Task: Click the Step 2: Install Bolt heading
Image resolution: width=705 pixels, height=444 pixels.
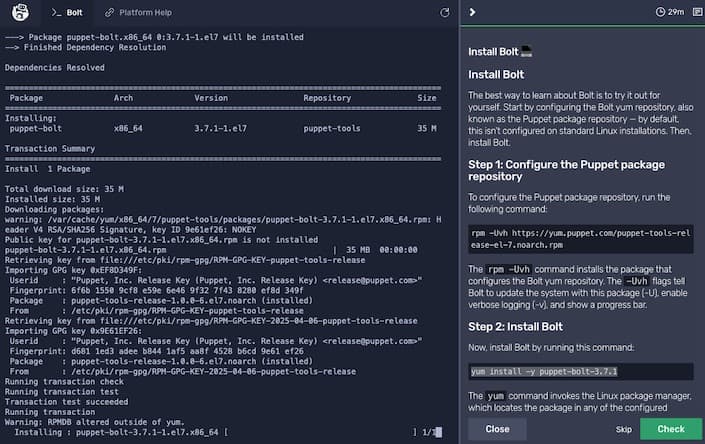Action: click(x=515, y=326)
